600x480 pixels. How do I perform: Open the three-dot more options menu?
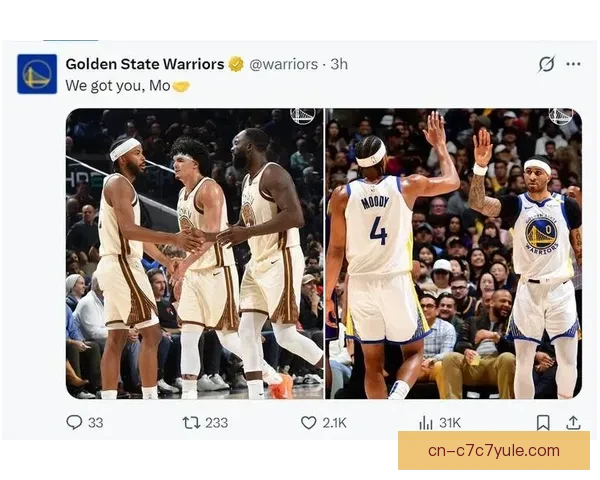(573, 64)
